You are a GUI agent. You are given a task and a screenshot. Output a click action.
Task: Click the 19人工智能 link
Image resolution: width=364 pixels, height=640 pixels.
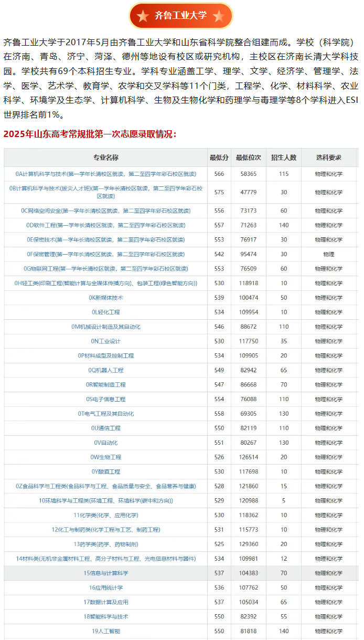[106, 631]
